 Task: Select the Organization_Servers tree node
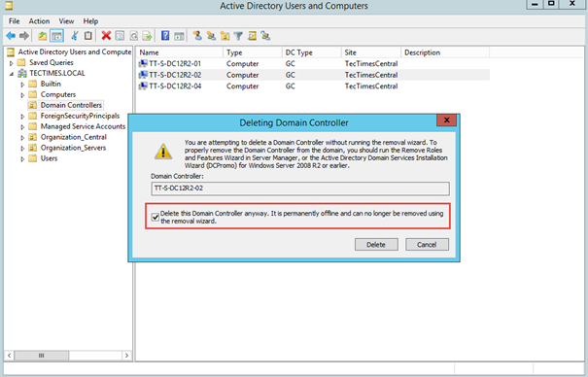point(73,148)
